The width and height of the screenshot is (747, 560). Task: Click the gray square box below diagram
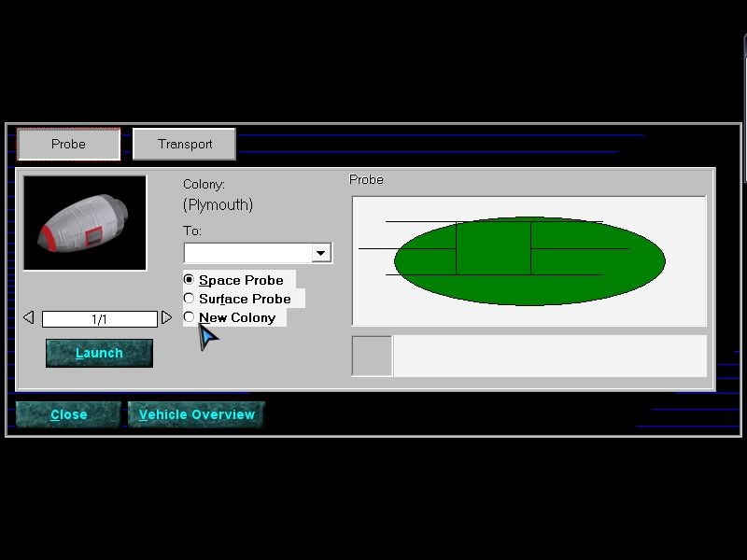[372, 356]
